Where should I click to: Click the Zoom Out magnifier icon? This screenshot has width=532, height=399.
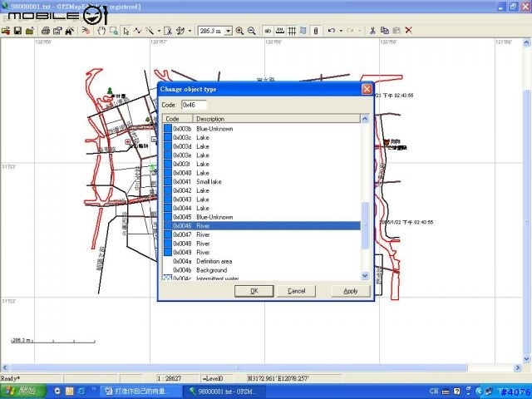pos(252,31)
